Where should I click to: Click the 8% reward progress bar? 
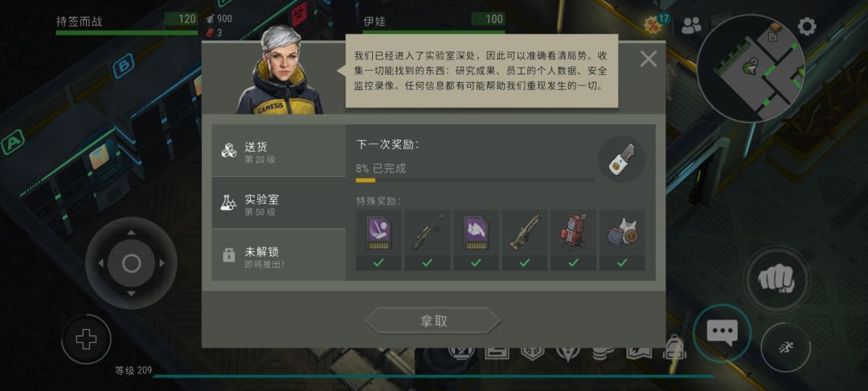click(x=475, y=180)
